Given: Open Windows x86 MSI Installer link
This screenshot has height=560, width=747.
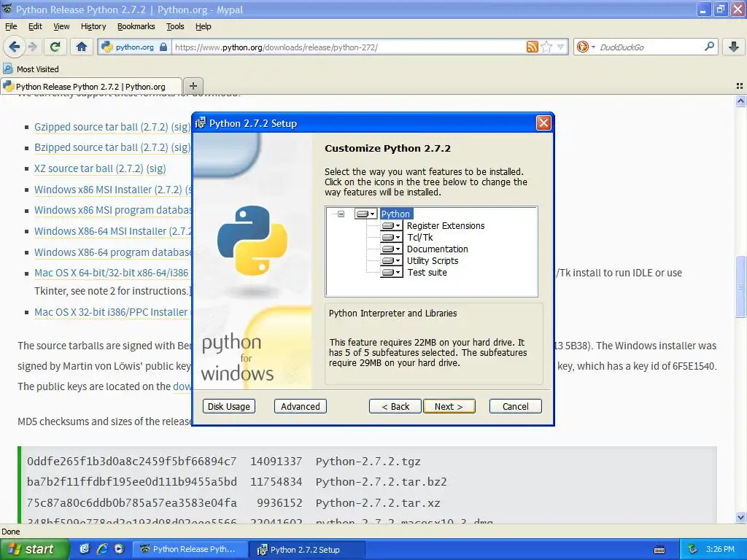Looking at the screenshot, I should coord(108,190).
